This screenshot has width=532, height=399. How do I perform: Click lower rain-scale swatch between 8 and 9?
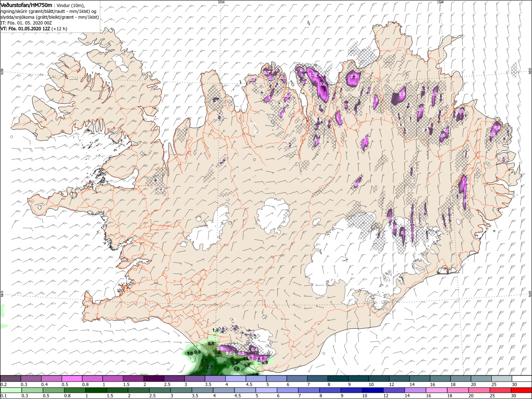(330, 390)
